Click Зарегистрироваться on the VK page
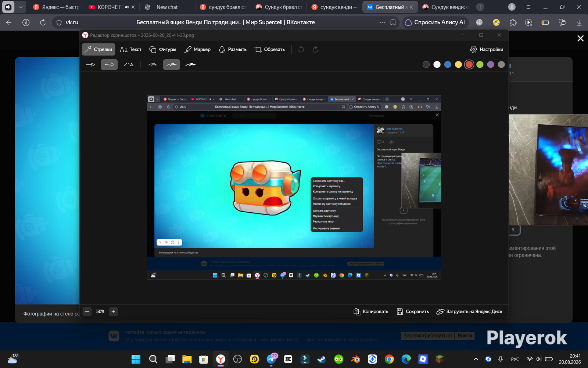Viewport: 588px width, 368px height. point(427,336)
